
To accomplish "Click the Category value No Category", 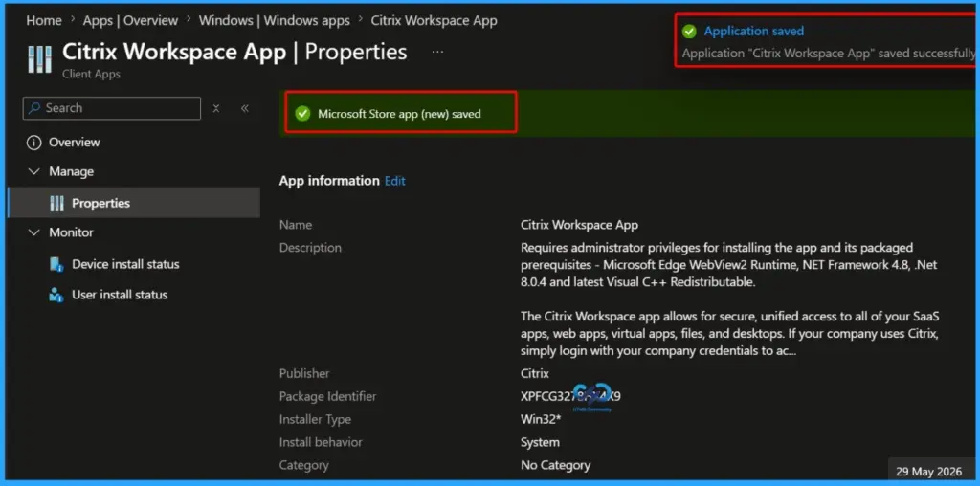I will click(556, 465).
